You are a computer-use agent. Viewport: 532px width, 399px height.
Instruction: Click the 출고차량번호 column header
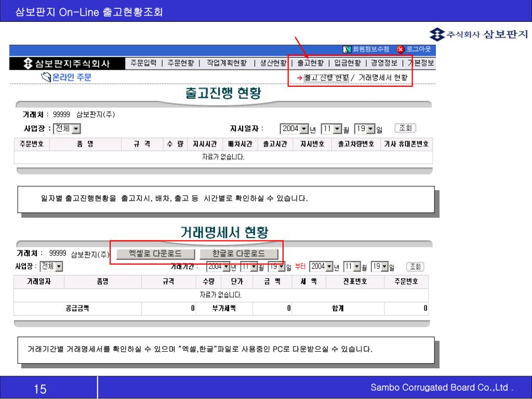[356, 144]
